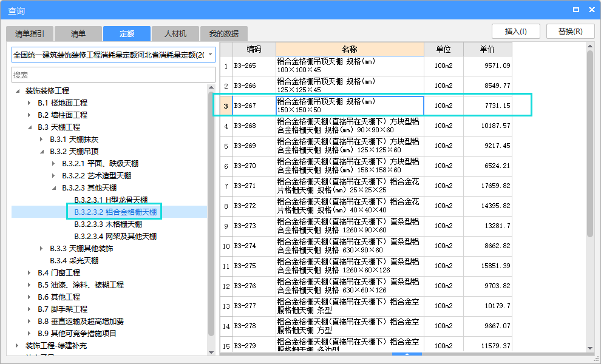Viewport: 601px width, 364px height.
Task: Click the 插入(I) button
Action: [516, 32]
